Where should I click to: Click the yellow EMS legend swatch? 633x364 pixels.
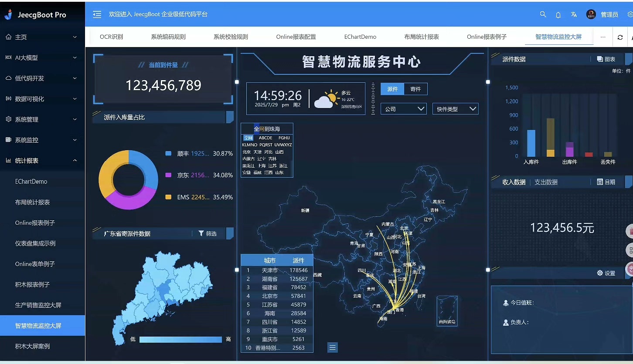[x=168, y=197]
